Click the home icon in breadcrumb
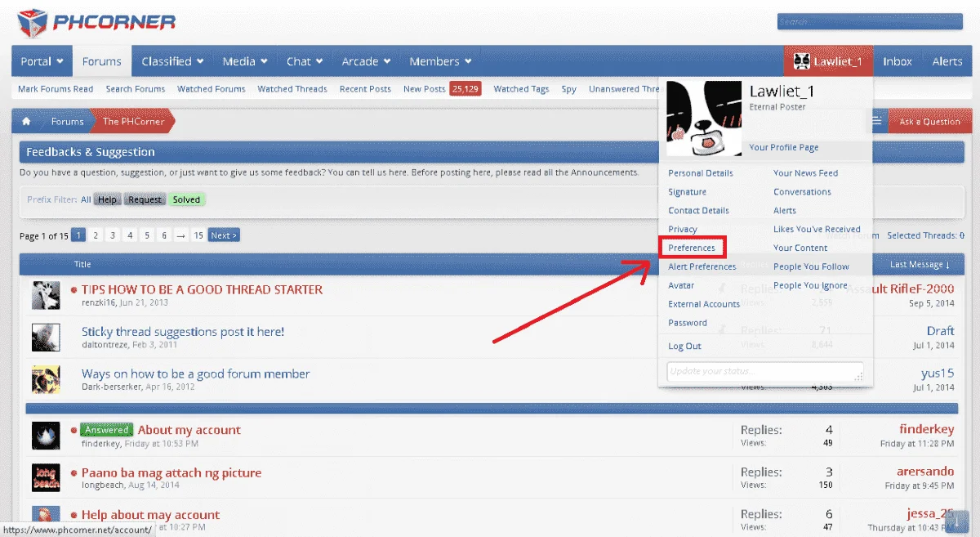980x537 pixels. [27, 122]
